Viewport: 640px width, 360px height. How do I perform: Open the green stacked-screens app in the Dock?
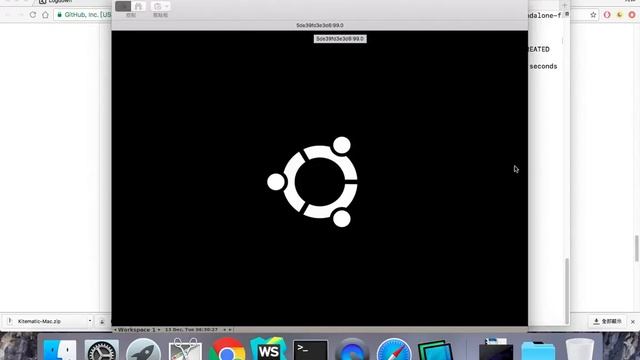coord(435,350)
